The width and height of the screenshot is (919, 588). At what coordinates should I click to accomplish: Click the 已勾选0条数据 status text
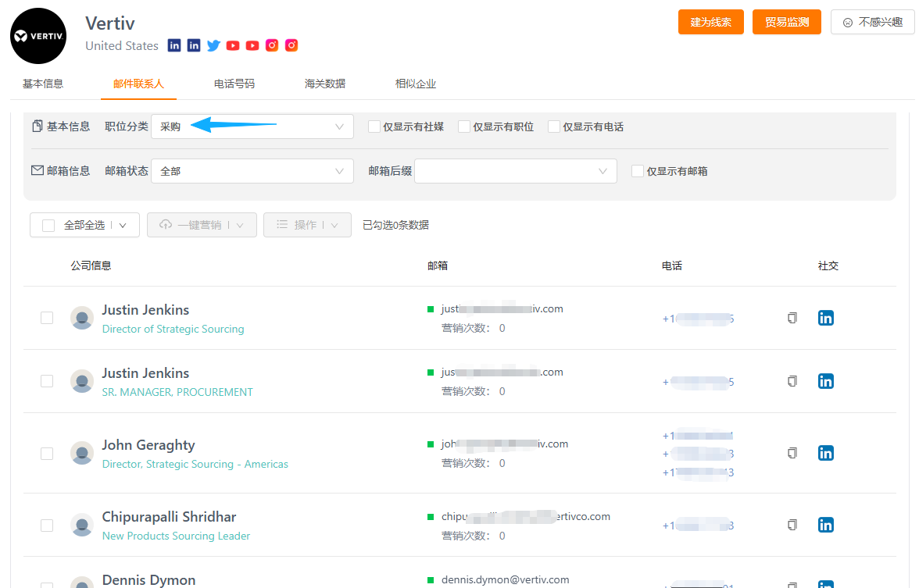coord(395,225)
